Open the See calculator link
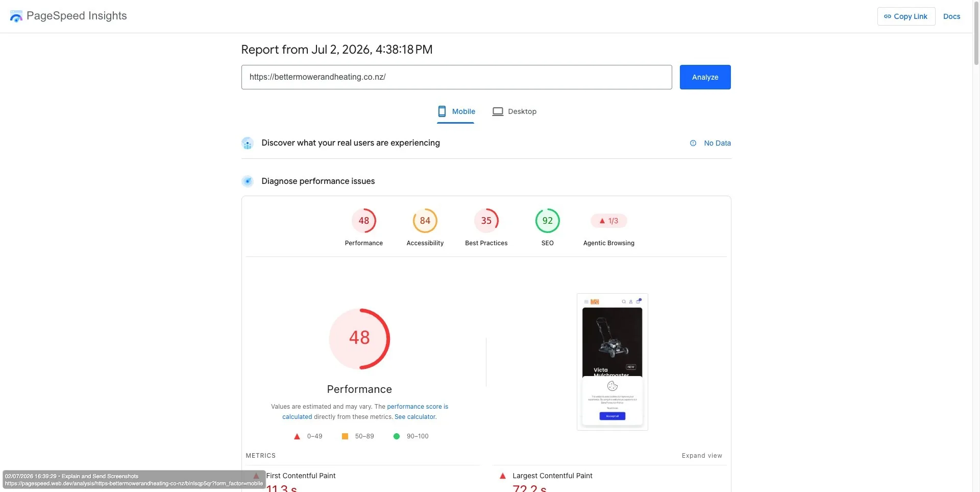980x492 pixels. pyautogui.click(x=415, y=417)
